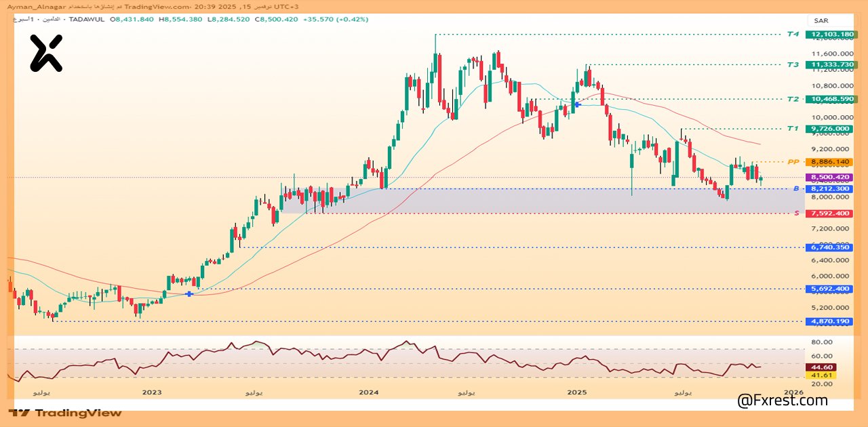Select the support level label 6,740.350
The width and height of the screenshot is (868, 427).
click(x=830, y=247)
